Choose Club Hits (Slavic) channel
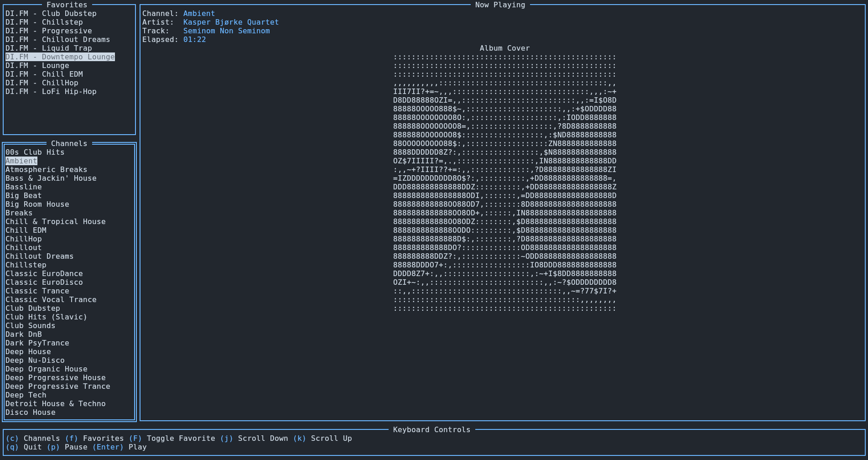This screenshot has width=868, height=460. click(x=47, y=317)
